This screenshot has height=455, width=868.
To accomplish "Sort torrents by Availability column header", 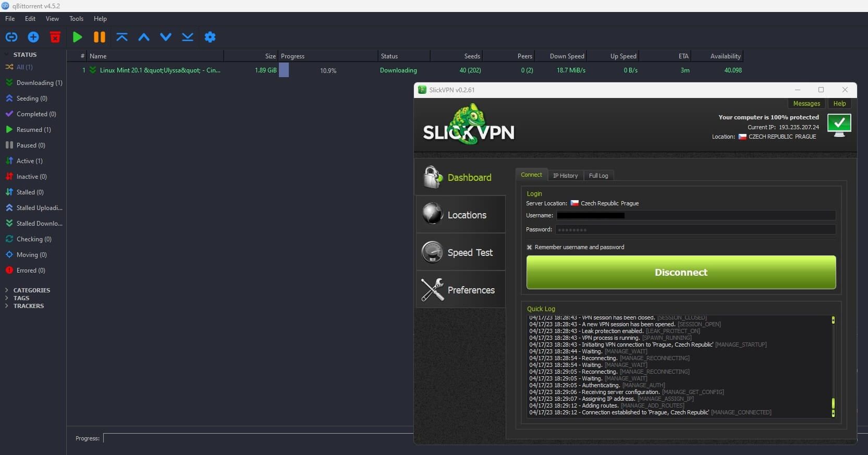I will [x=717, y=56].
